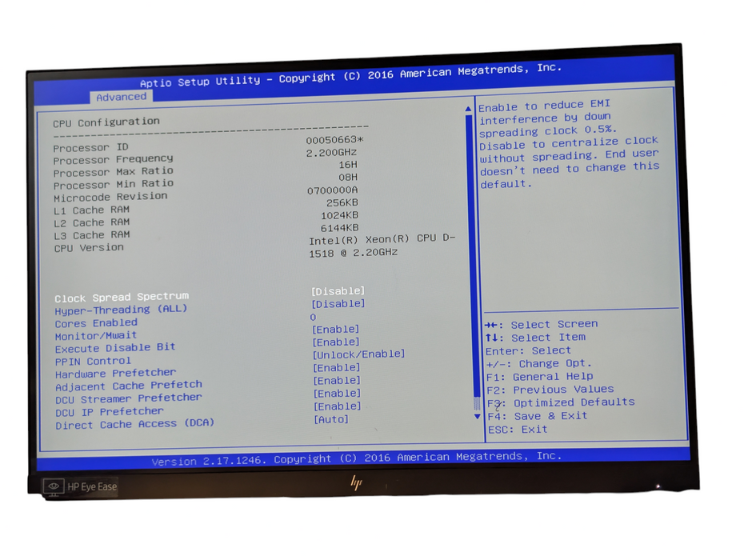Image resolution: width=744 pixels, height=560 pixels.
Task: Change Adjacent Cache Prefetch [Enable] value
Action: (x=337, y=380)
